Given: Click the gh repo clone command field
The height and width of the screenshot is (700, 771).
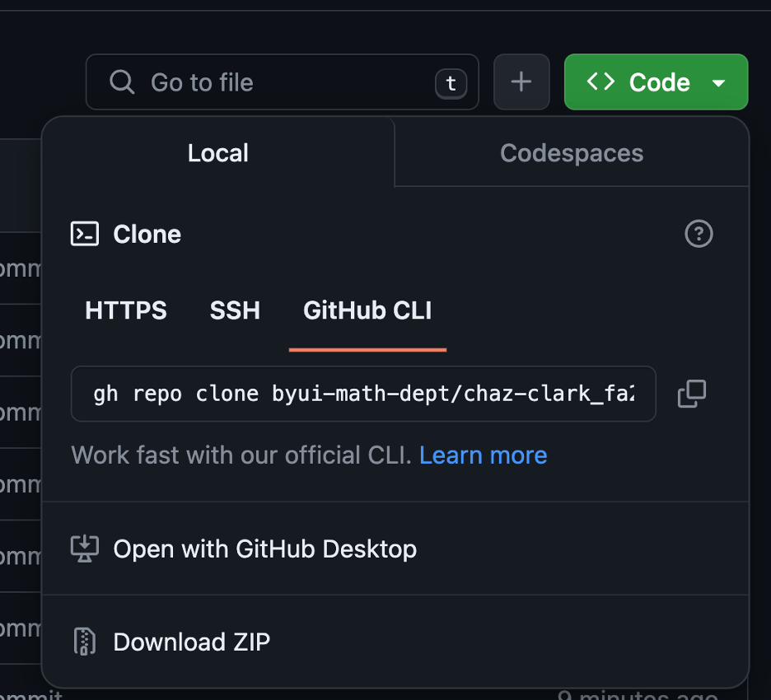Looking at the screenshot, I should click(363, 394).
